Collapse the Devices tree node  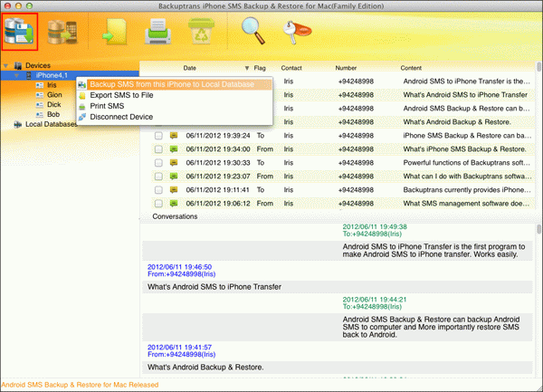(x=6, y=65)
